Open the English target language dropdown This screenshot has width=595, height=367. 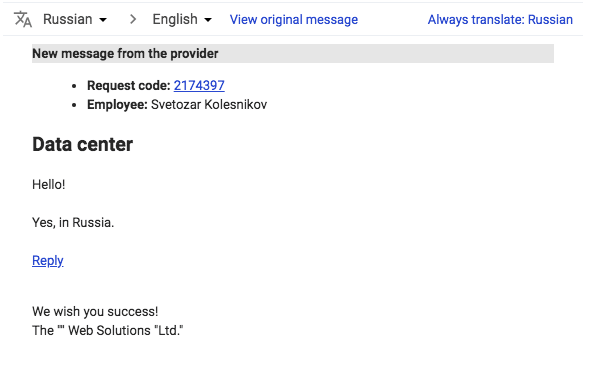(x=182, y=19)
